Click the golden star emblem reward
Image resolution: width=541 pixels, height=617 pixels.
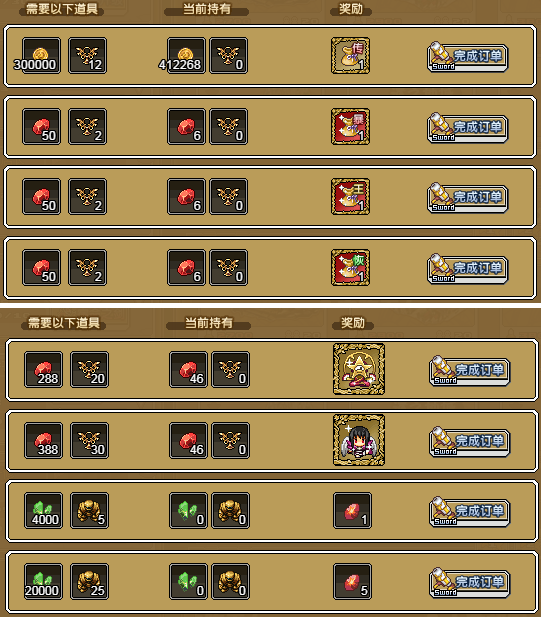click(359, 369)
